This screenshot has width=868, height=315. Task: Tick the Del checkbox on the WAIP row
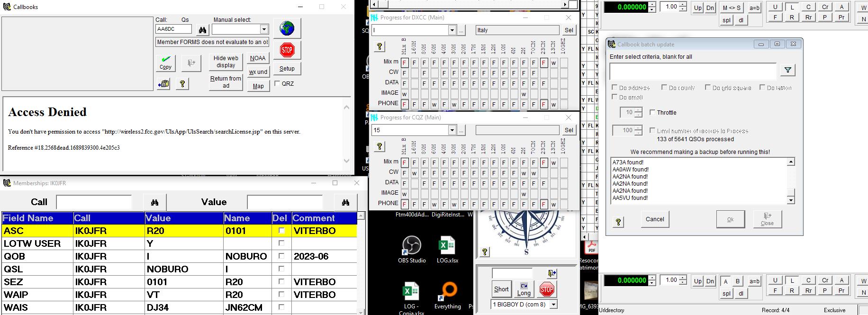pos(281,294)
